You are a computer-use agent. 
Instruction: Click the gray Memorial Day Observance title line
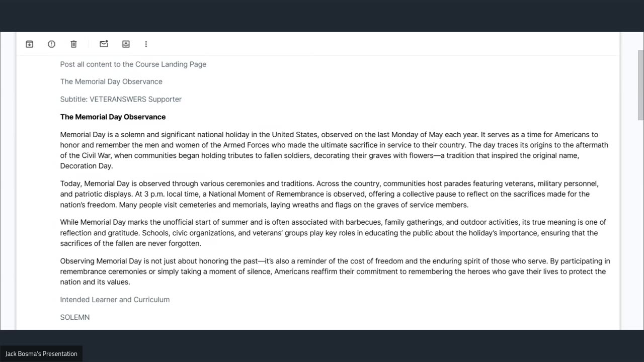[111, 81]
